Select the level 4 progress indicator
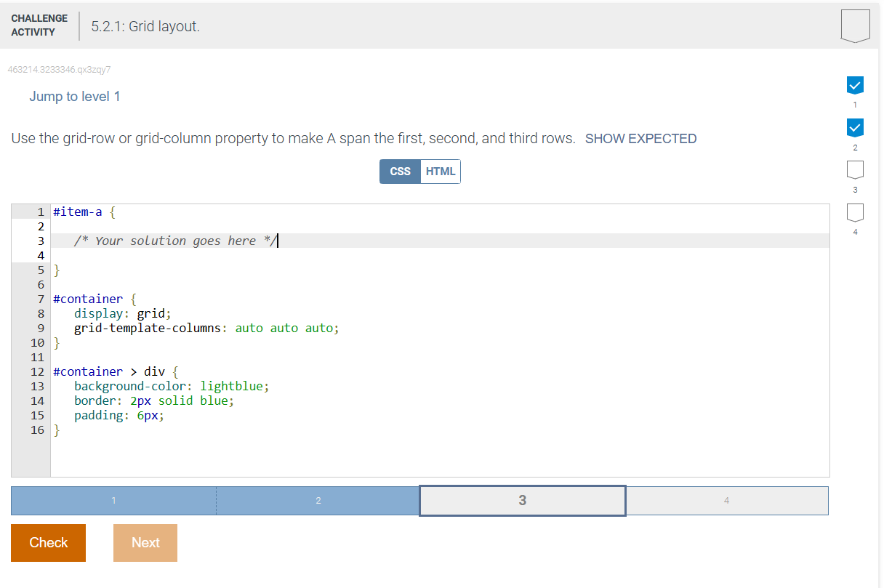The image size is (884, 588). pos(855,212)
